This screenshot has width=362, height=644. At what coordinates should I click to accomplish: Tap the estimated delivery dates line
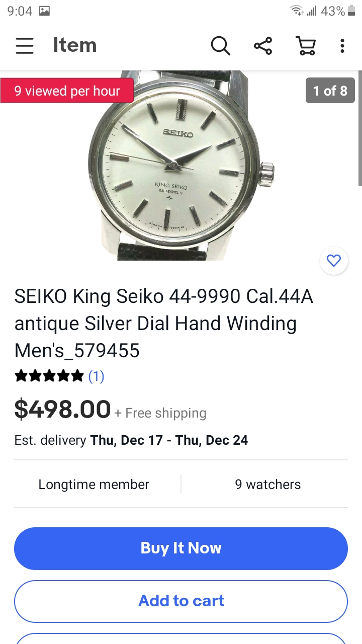click(131, 440)
